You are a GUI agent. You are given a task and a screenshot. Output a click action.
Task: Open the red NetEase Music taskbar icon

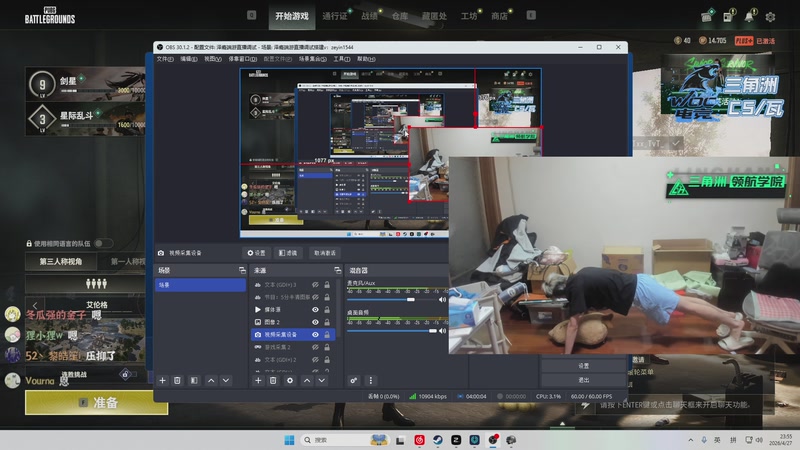[x=419, y=440]
